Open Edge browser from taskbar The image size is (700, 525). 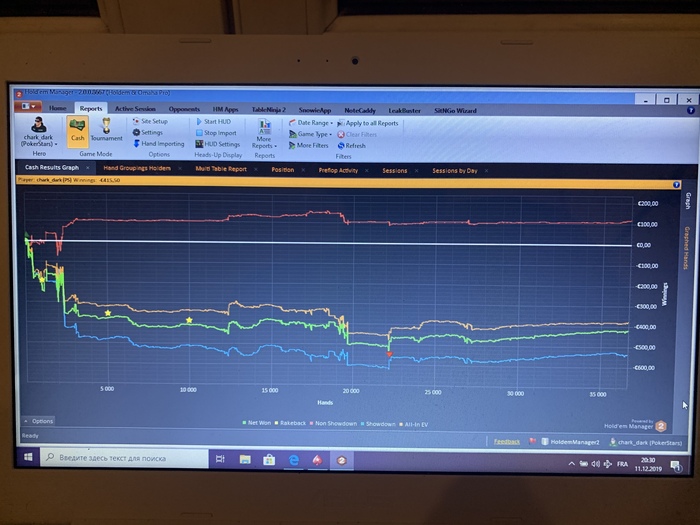click(x=293, y=460)
